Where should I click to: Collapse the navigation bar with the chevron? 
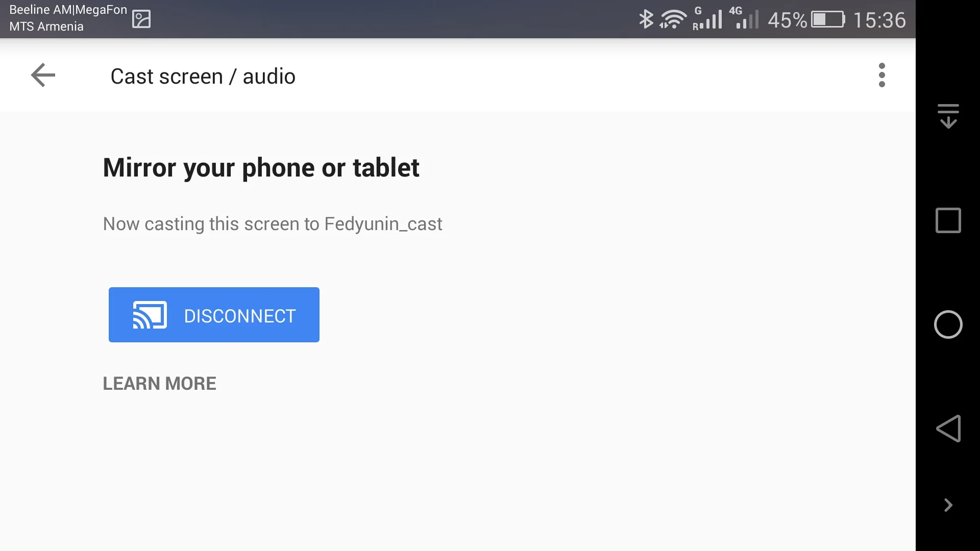[x=948, y=505]
